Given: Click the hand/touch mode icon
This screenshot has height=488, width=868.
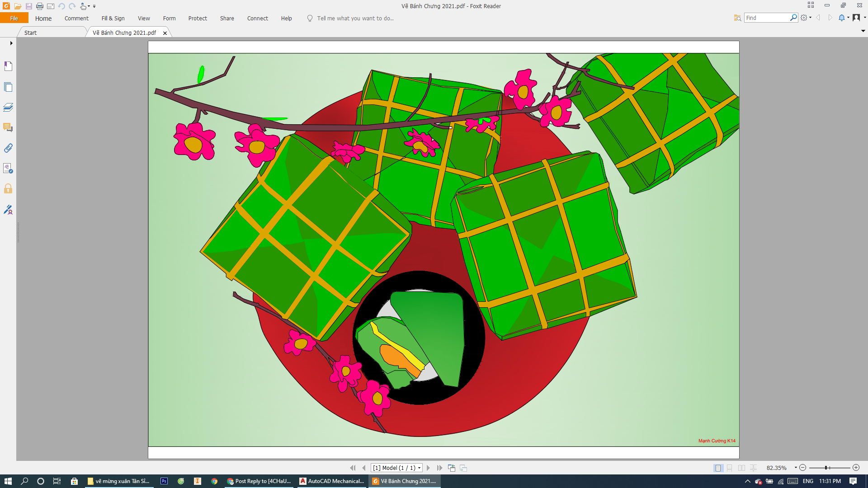Looking at the screenshot, I should point(83,6).
